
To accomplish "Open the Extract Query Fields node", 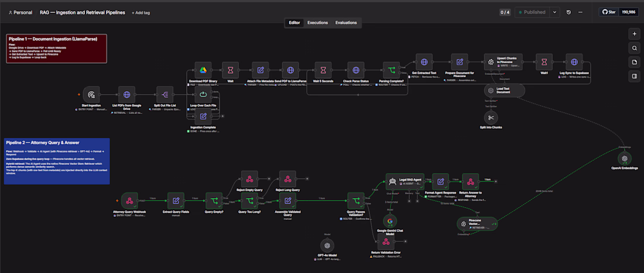I will [x=176, y=201].
